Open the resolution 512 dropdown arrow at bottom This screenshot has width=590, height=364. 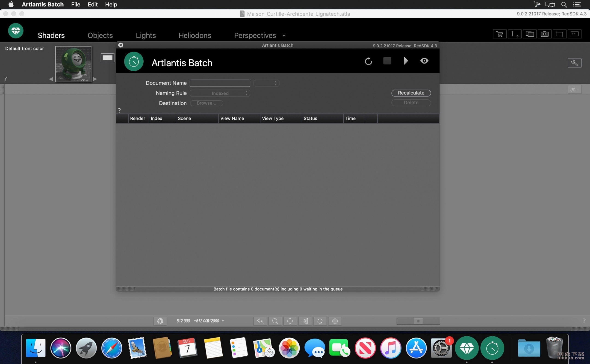pyautogui.click(x=223, y=321)
